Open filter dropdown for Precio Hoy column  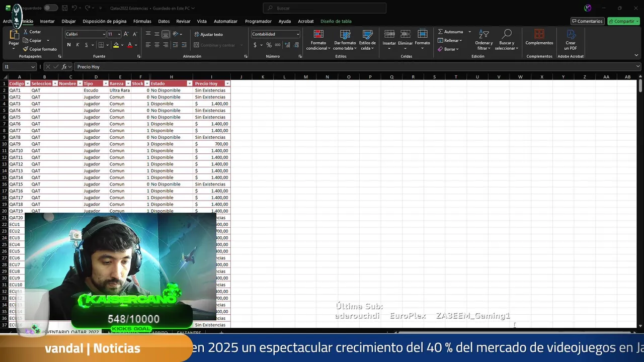(x=227, y=83)
